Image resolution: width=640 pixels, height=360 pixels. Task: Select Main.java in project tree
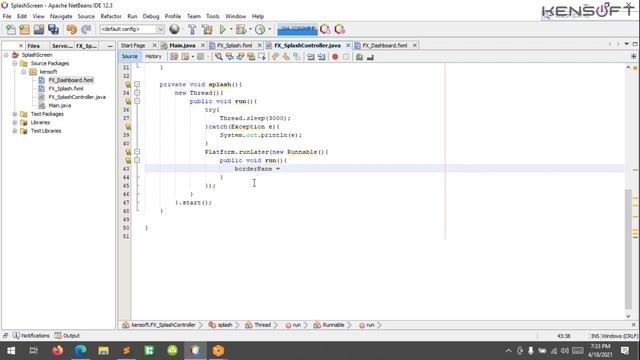click(60, 106)
